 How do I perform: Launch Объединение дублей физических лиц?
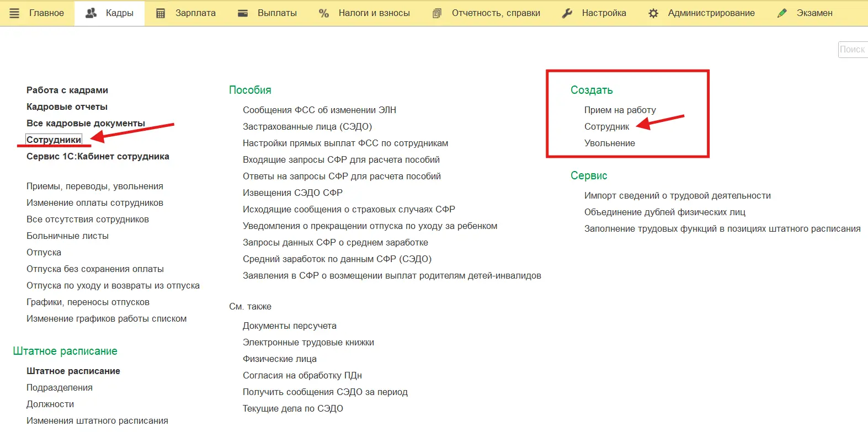664,212
